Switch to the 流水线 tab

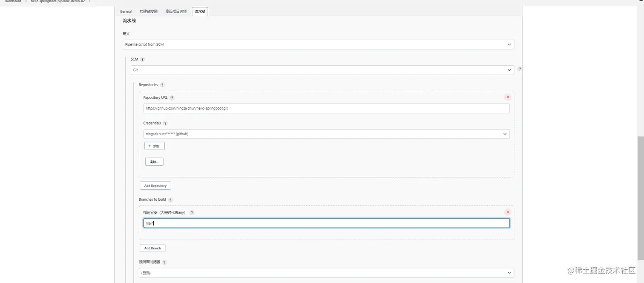[x=200, y=12]
